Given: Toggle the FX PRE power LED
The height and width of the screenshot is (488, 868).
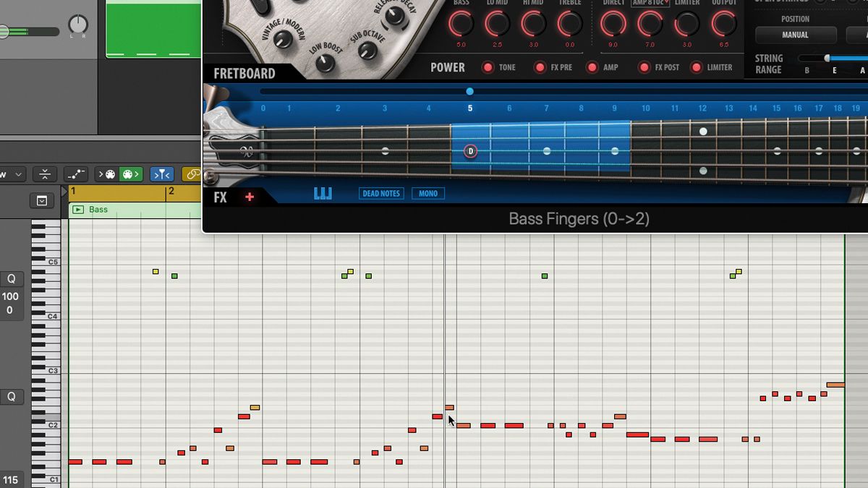Looking at the screenshot, I should [539, 67].
